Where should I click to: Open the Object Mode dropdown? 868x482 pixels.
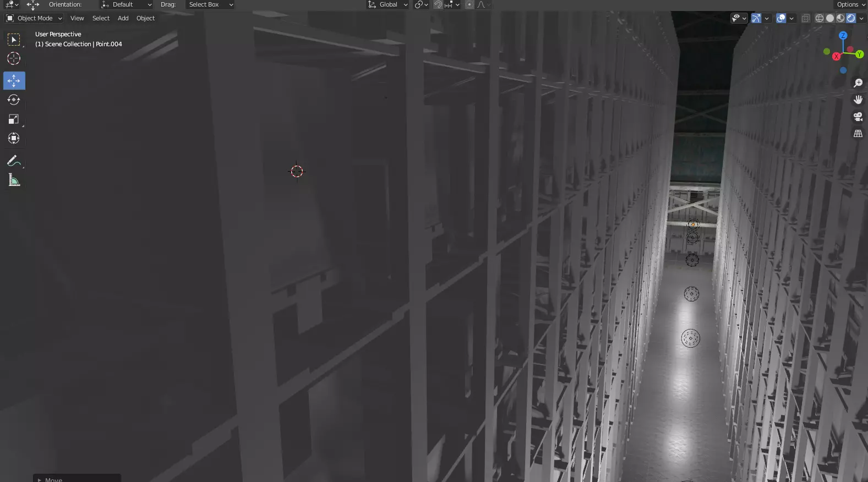[34, 18]
